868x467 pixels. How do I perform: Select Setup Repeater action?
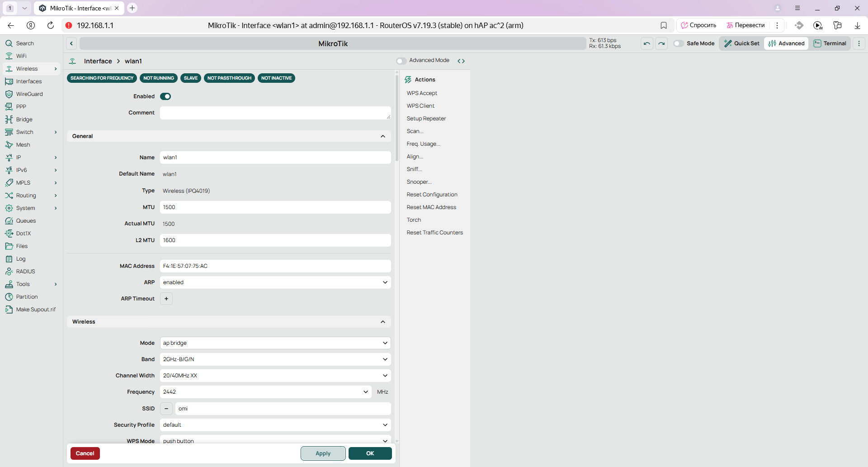coord(426,119)
